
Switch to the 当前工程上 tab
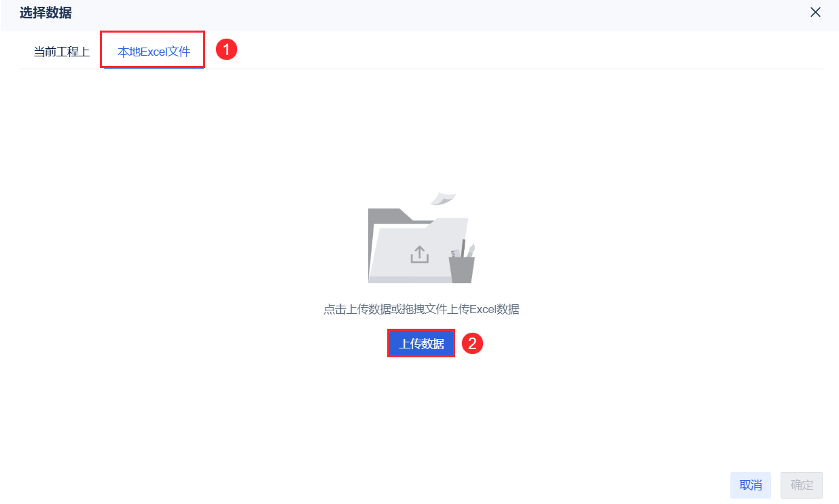(62, 52)
